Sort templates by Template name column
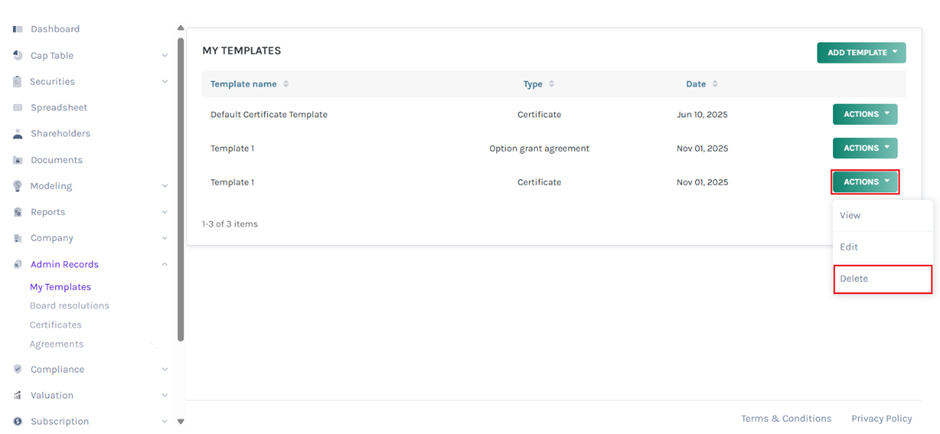940x434 pixels. point(286,84)
